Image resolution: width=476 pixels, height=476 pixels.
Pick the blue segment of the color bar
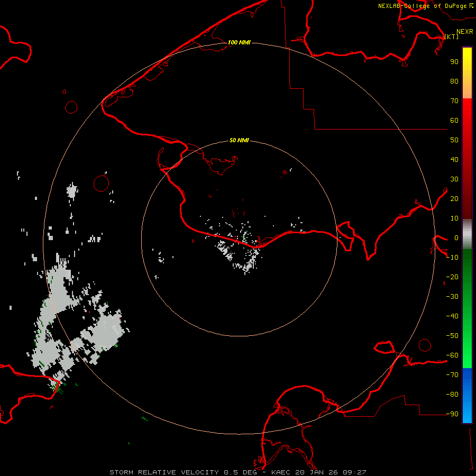(467, 395)
